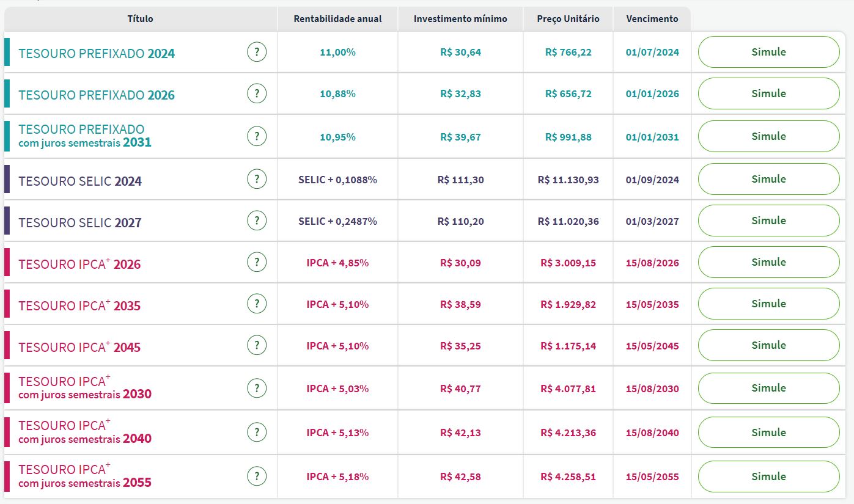Click Tesouro IPCA+ com juros semestrais 2030 title
The height and width of the screenshot is (504, 854).
pos(84,388)
